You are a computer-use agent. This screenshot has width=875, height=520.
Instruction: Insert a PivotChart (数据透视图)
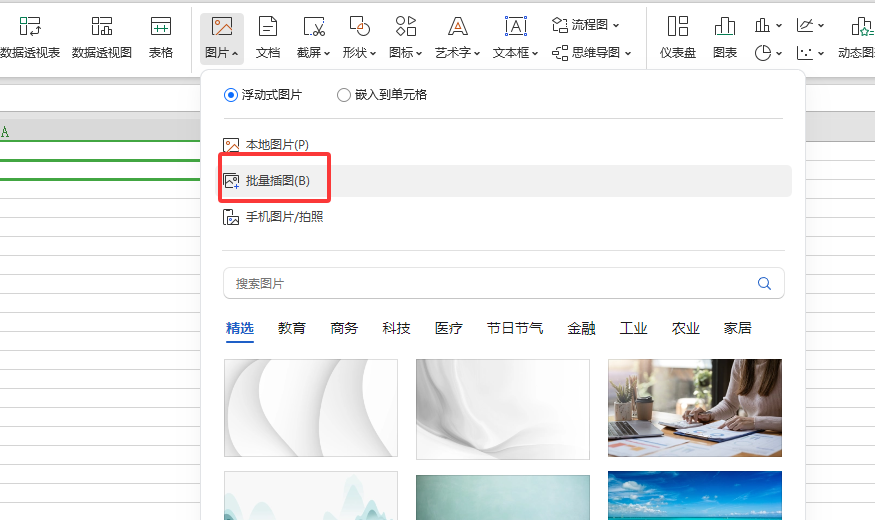[102, 37]
